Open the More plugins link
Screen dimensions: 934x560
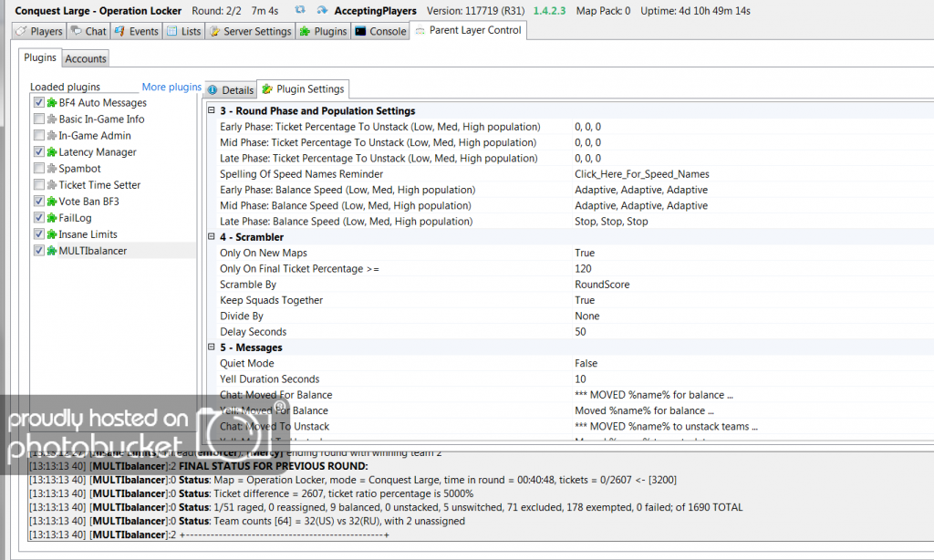click(x=171, y=88)
